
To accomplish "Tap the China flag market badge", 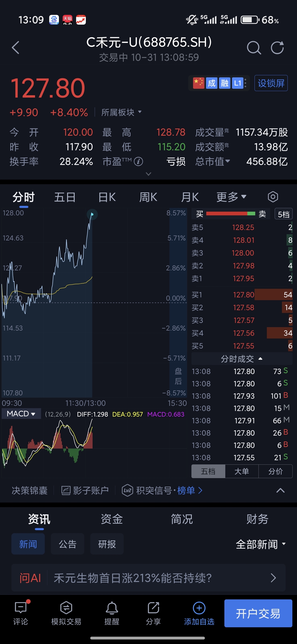I will (x=199, y=83).
